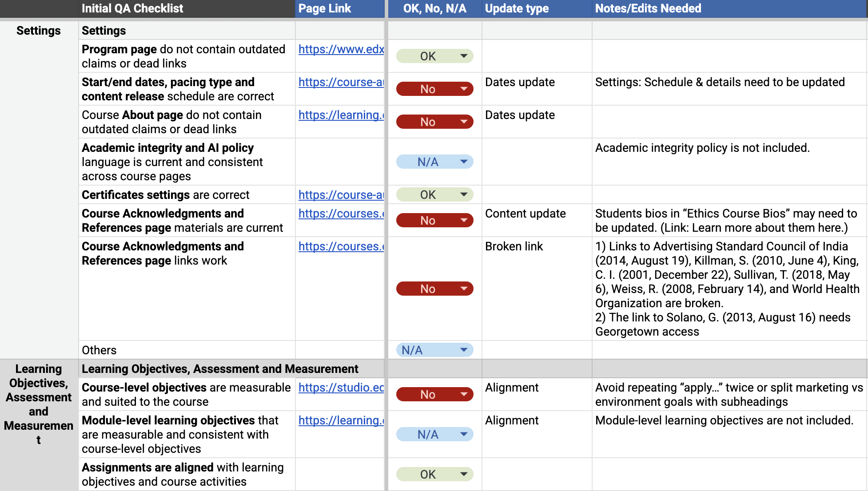The image size is (868, 491).
Task: Open N/A dropdown for Module-level objectives row
Action: pos(463,435)
